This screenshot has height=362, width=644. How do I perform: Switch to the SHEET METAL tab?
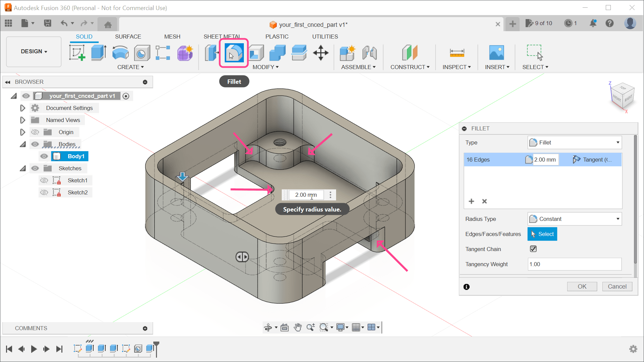pos(222,37)
